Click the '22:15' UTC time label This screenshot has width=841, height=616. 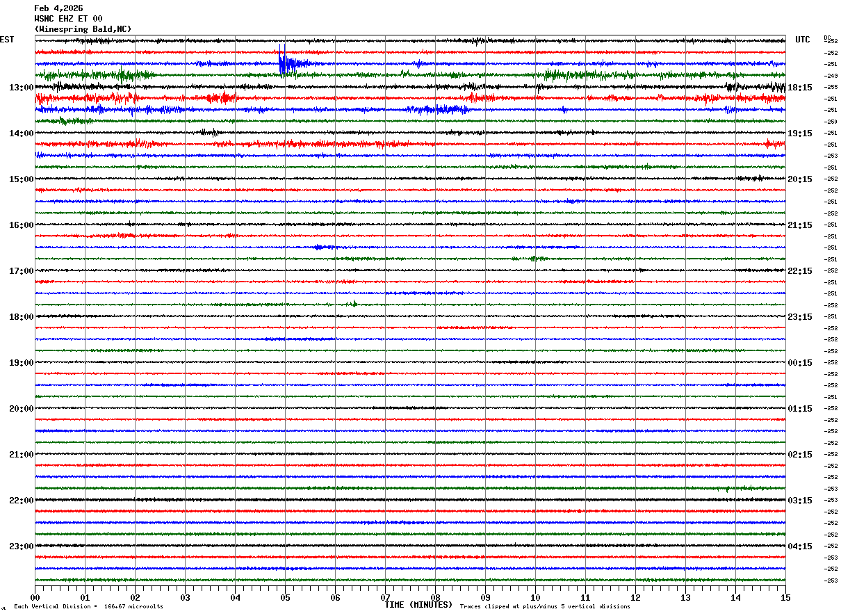(799, 271)
